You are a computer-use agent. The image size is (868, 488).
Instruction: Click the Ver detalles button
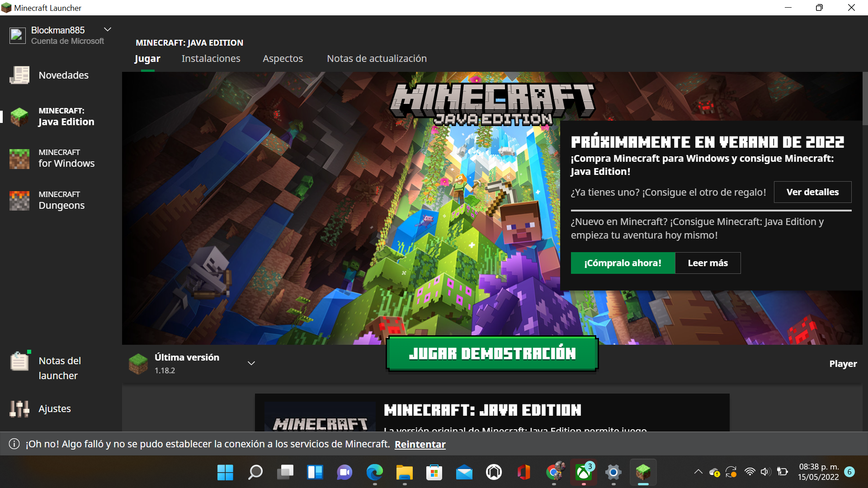tap(812, 192)
